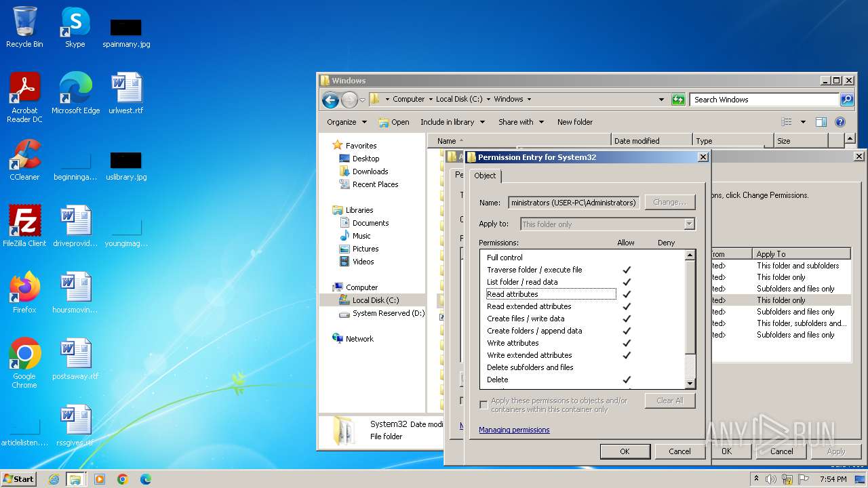This screenshot has width=868, height=488.
Task: Click Cancel in Permission Entry dialog
Action: tap(679, 451)
